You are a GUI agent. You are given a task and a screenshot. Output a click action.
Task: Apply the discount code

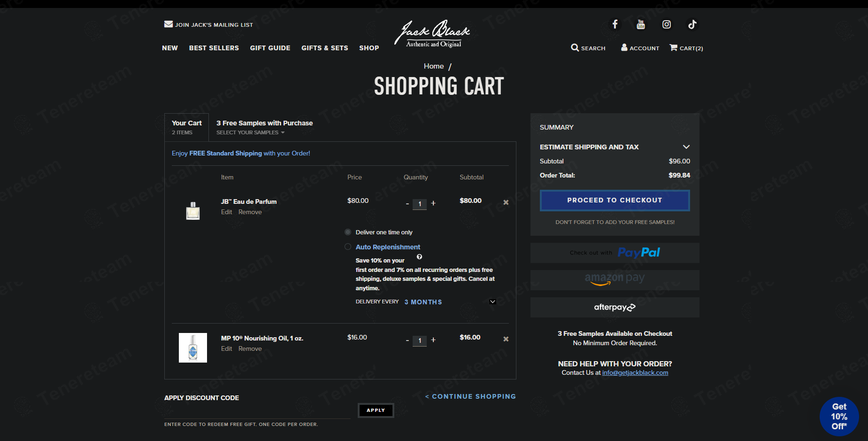(376, 410)
